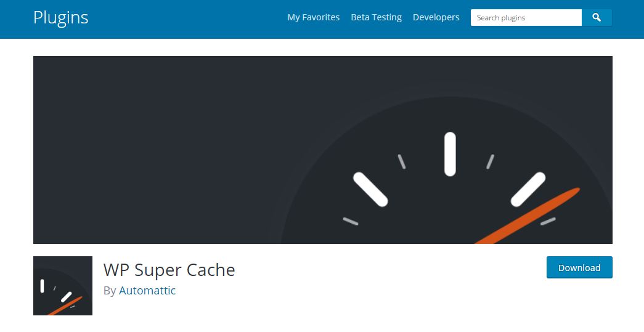The height and width of the screenshot is (332, 644).
Task: Click the magnifier search button
Action: [x=597, y=18]
